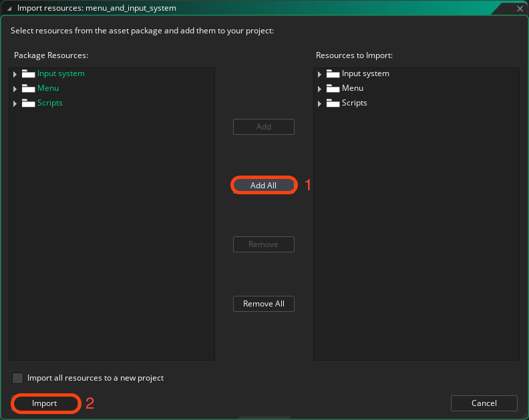Select green Scripts label in Package Resources
529x420 pixels.
click(50, 103)
